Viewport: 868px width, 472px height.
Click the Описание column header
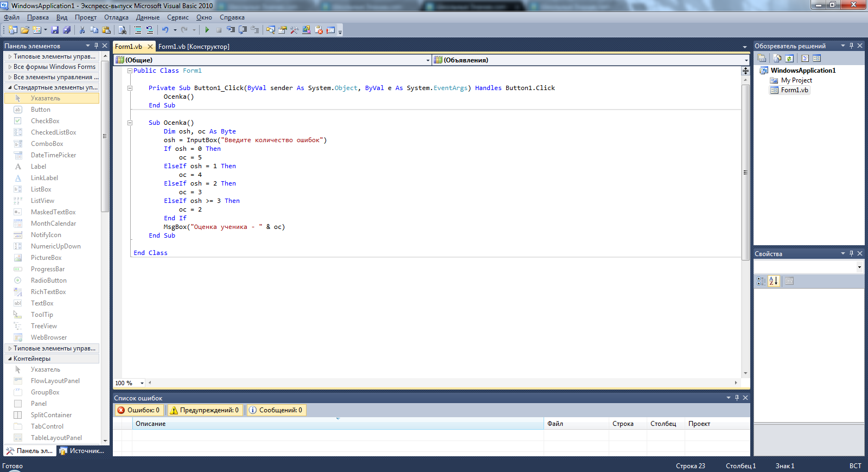151,424
